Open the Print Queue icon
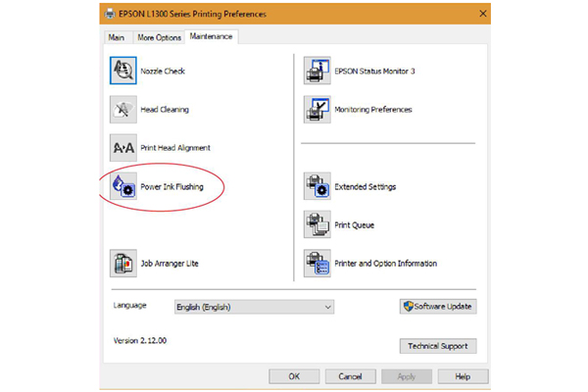 tap(318, 224)
